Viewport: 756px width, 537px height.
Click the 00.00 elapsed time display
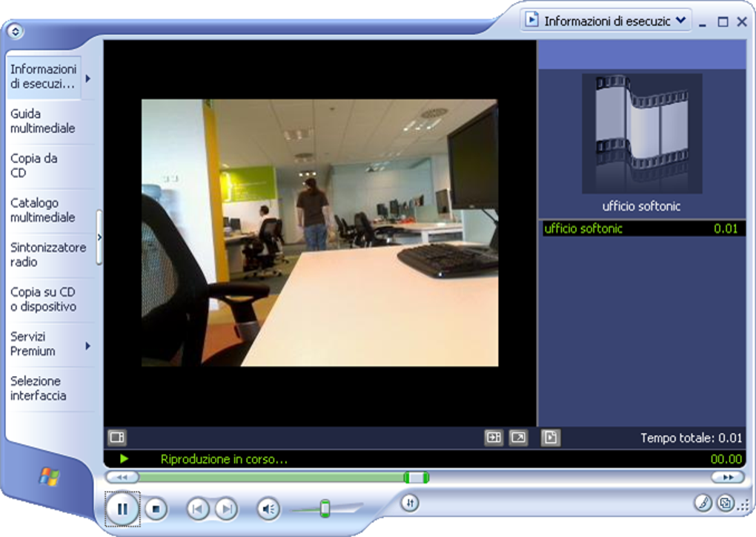726,459
